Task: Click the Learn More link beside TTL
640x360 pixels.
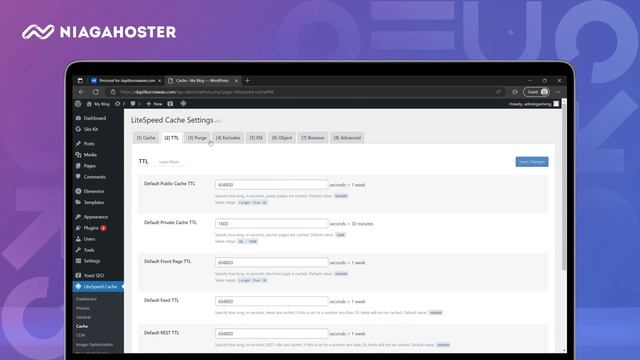Action: pyautogui.click(x=169, y=162)
